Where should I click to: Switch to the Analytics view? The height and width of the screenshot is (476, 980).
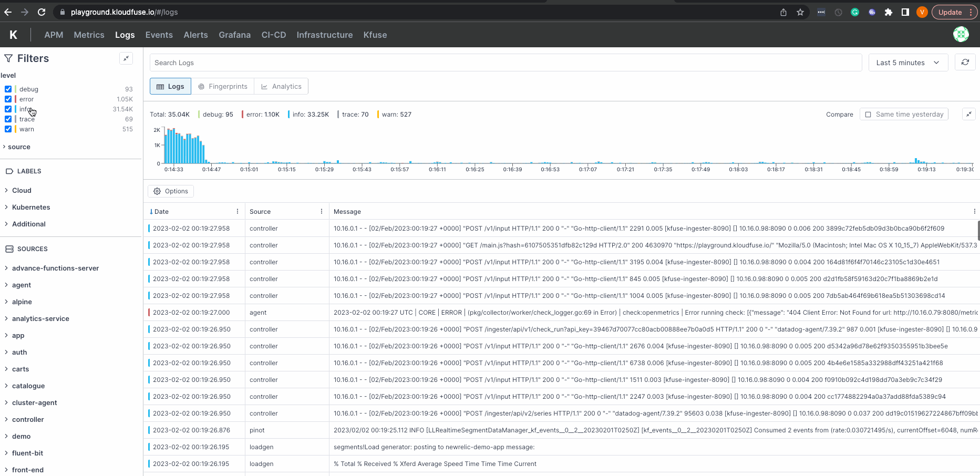click(281, 86)
